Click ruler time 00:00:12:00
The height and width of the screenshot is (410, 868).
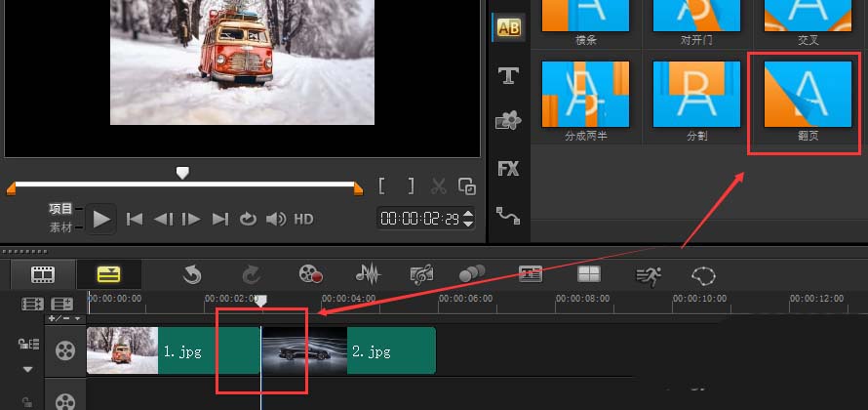point(817,299)
